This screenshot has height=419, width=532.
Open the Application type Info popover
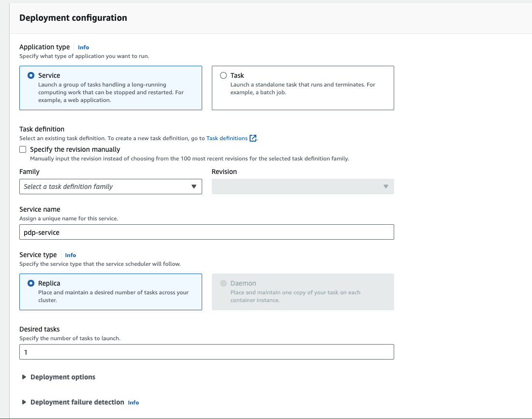pyautogui.click(x=83, y=47)
